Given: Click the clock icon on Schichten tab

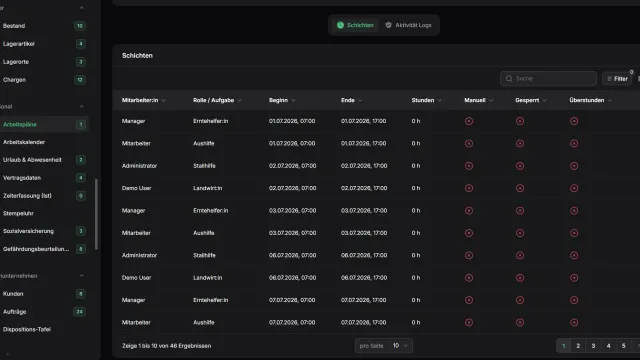Looking at the screenshot, I should click(x=340, y=25).
